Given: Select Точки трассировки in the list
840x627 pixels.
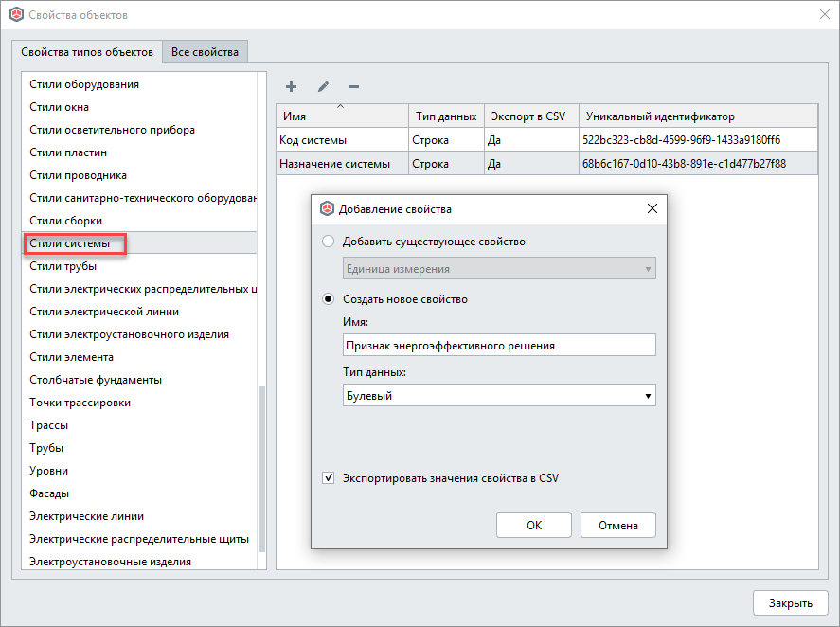Looking at the screenshot, I should [x=139, y=403].
